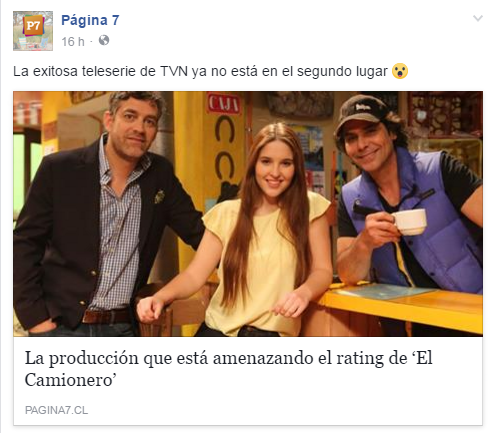Screen dimensions: 495x433
Task: Open the article preview photo
Action: 248,214
